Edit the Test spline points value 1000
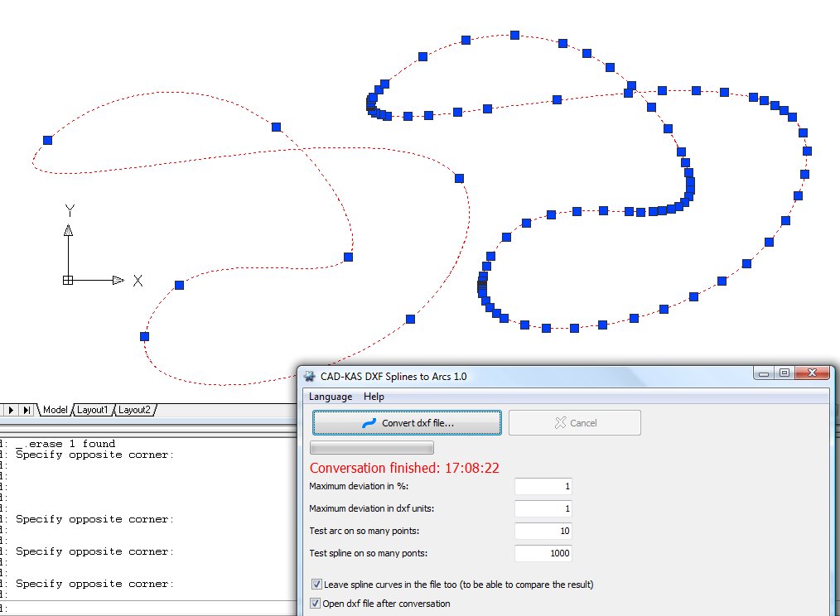840x616 pixels. [x=543, y=553]
